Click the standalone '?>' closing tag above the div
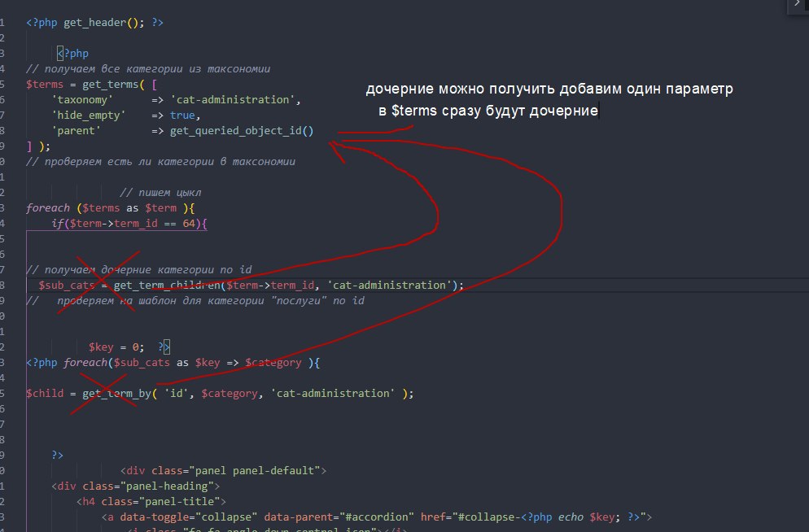Viewport: 809px width, 532px height. click(x=57, y=455)
